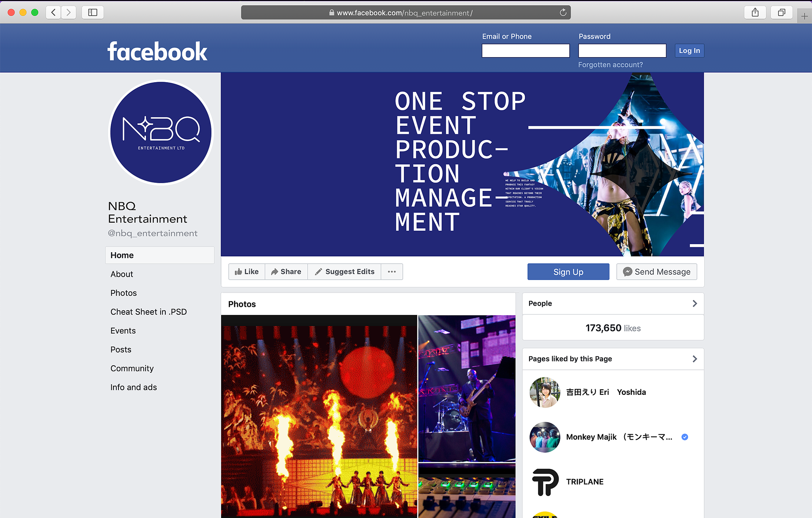Open Info and ads
The height and width of the screenshot is (518, 812).
[x=134, y=387]
